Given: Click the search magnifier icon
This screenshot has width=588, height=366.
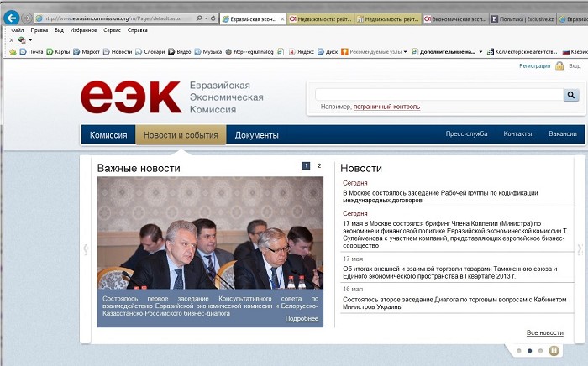Looking at the screenshot, I should [571, 96].
